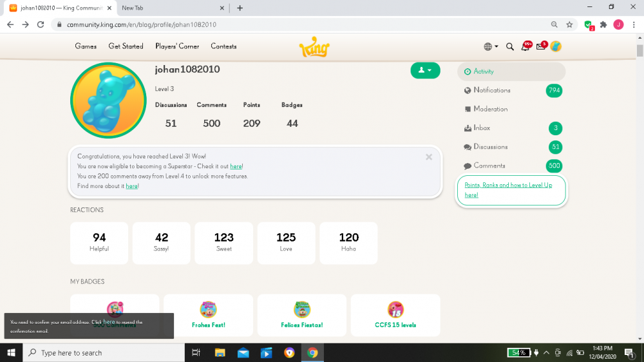The width and height of the screenshot is (644, 362).
Task: Open the green shield extension icon
Action: (589, 25)
